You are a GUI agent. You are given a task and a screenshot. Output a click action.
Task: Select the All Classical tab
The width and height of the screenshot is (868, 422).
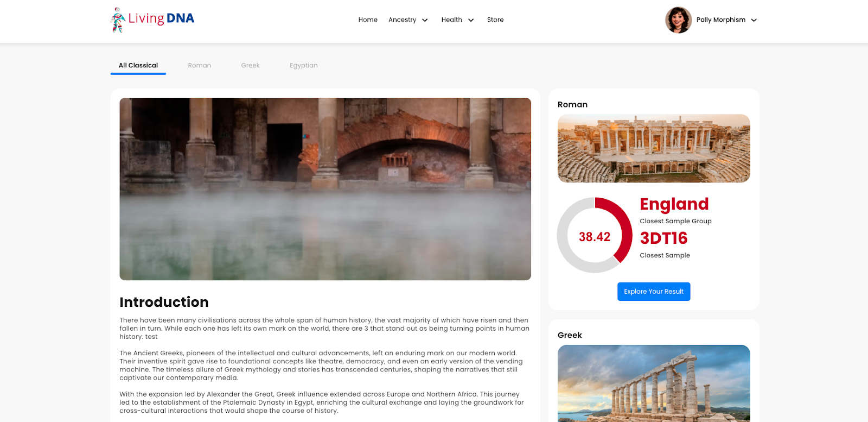click(138, 66)
